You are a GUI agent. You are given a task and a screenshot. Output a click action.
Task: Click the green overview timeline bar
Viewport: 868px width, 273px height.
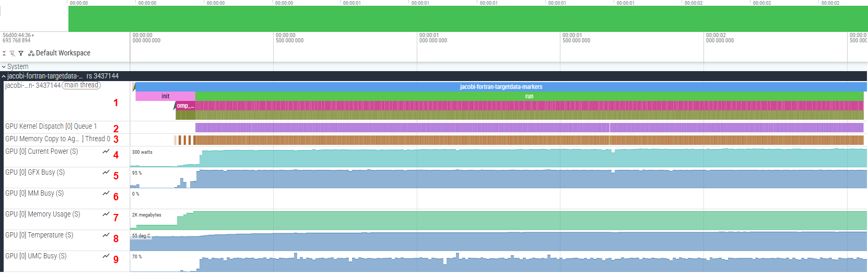[468, 19]
